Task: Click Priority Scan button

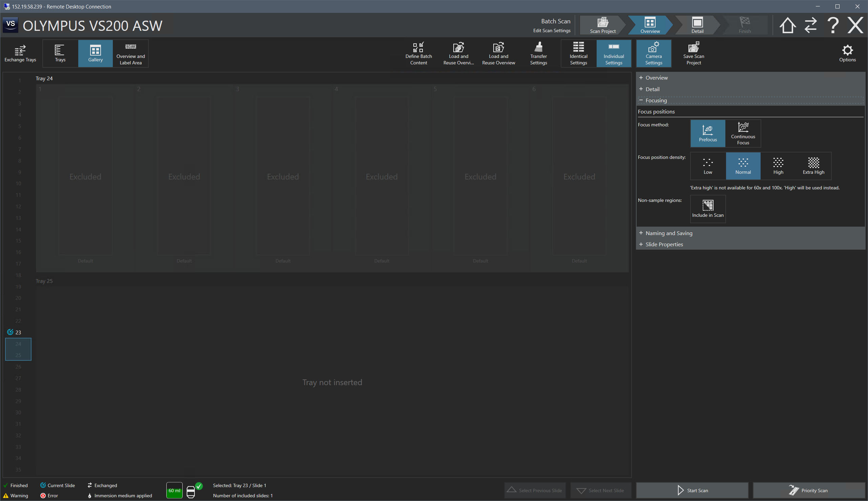Action: coord(808,490)
